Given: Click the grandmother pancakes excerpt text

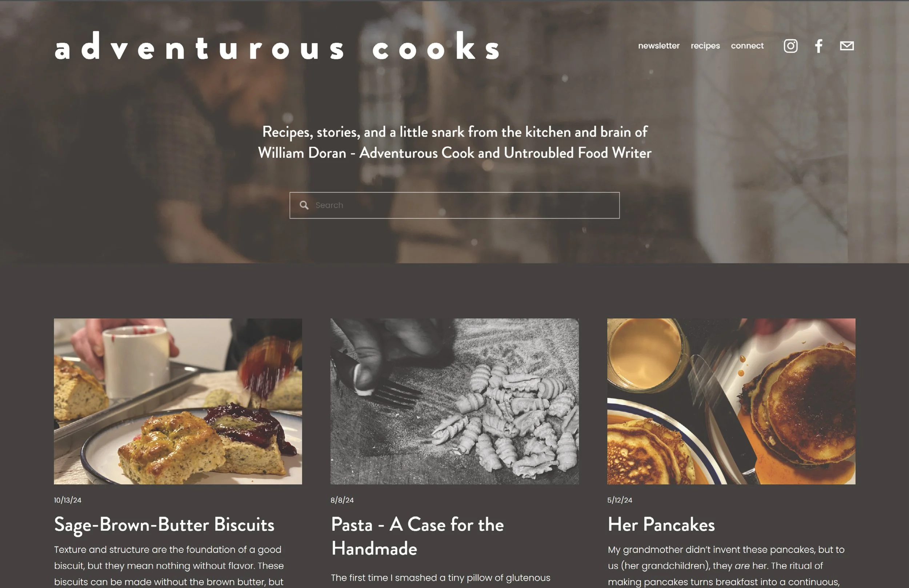Looking at the screenshot, I should [x=726, y=566].
